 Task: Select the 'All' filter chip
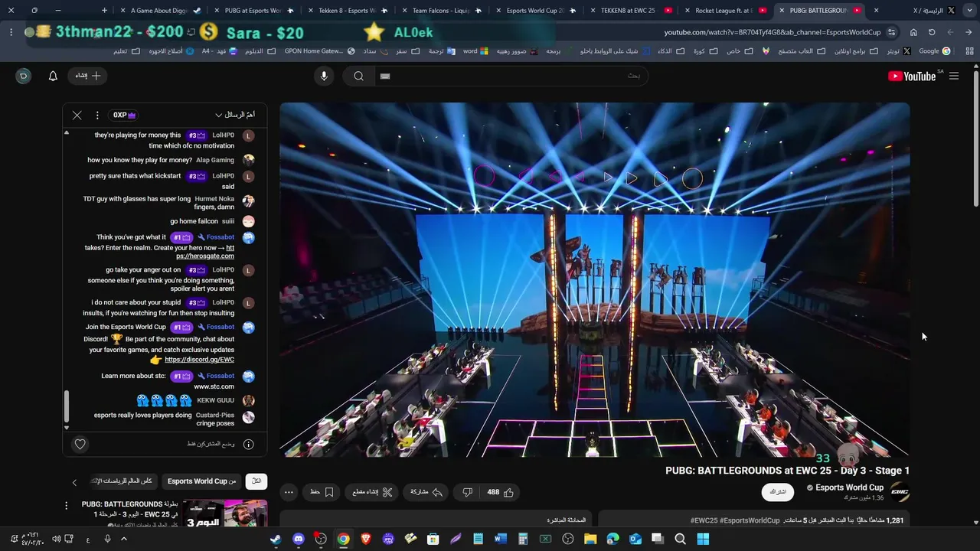(x=256, y=481)
